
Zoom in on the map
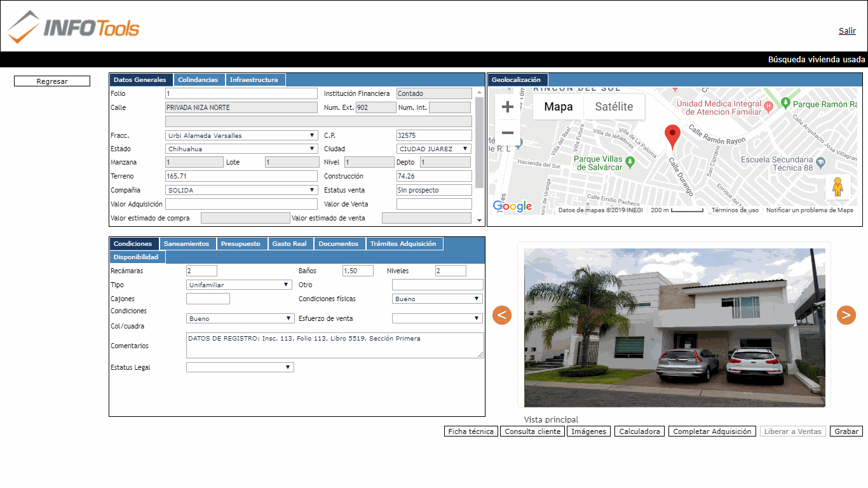pyautogui.click(x=507, y=107)
